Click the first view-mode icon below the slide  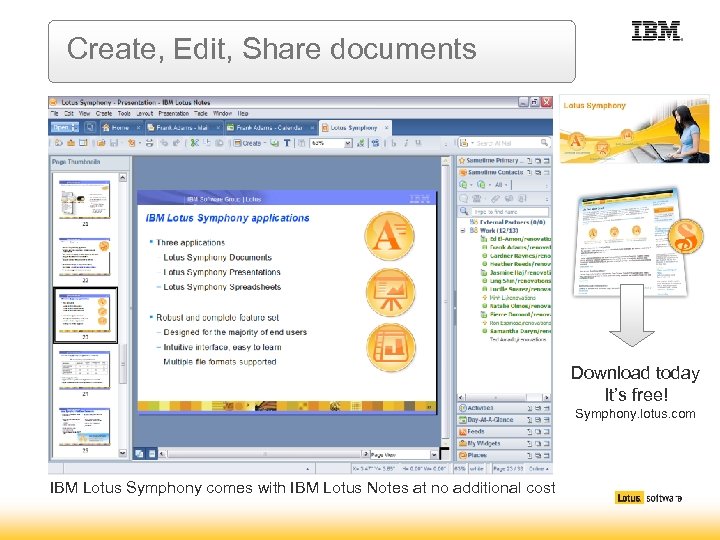(x=139, y=454)
